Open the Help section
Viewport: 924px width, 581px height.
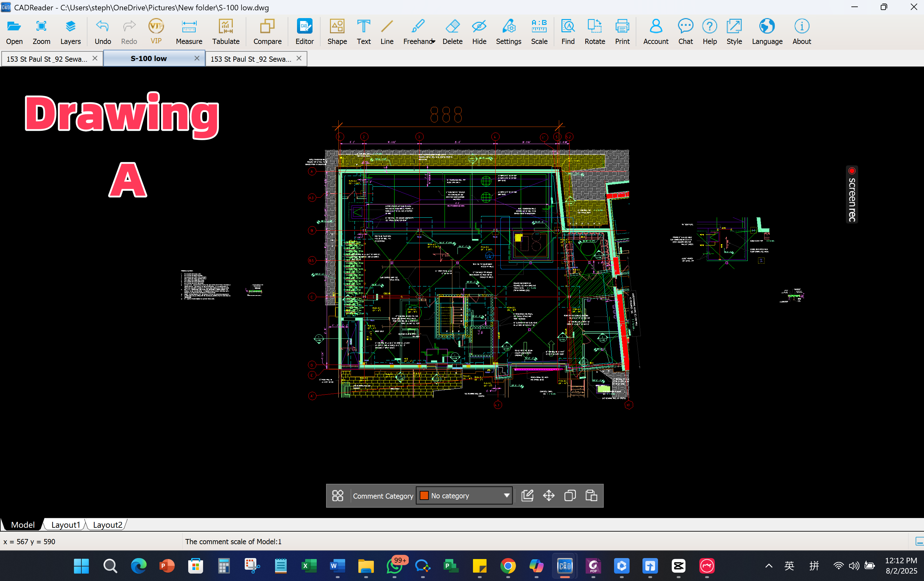[x=710, y=32]
